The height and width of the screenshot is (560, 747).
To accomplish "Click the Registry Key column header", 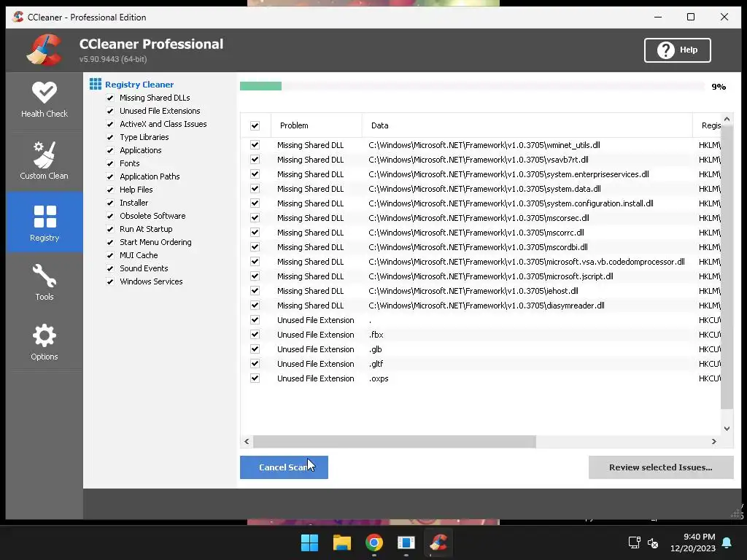I will coord(708,125).
